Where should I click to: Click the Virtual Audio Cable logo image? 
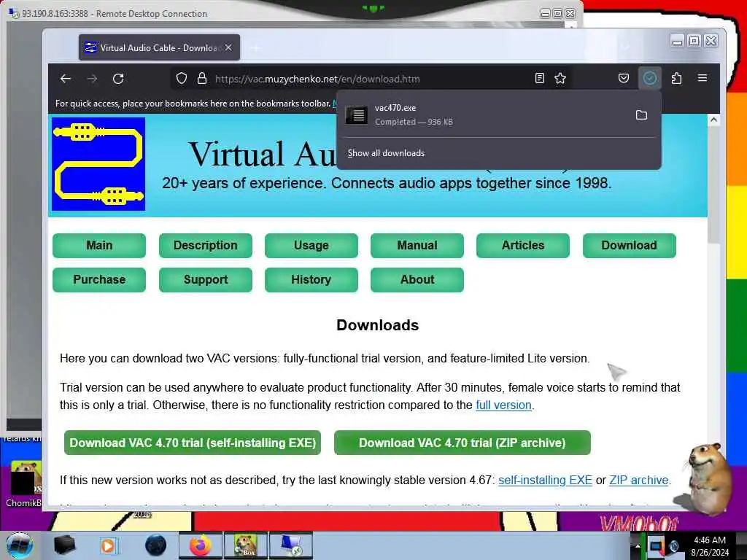click(x=98, y=164)
